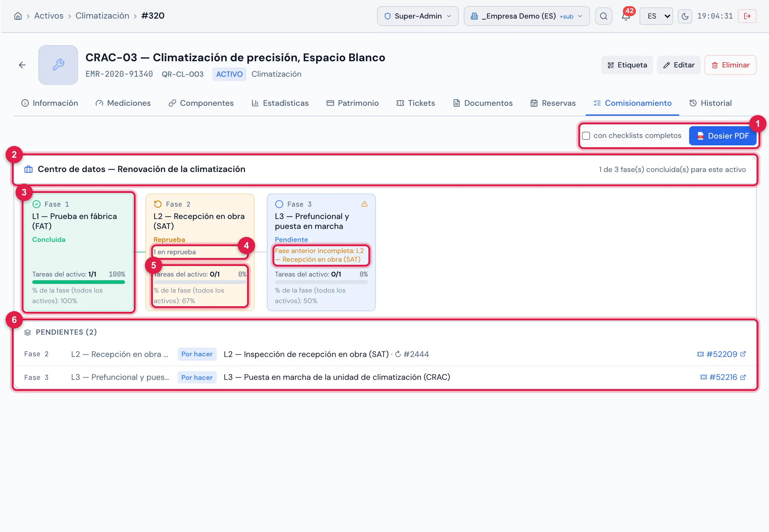Open the Patrimonio tab
The height and width of the screenshot is (532, 769).
point(353,103)
